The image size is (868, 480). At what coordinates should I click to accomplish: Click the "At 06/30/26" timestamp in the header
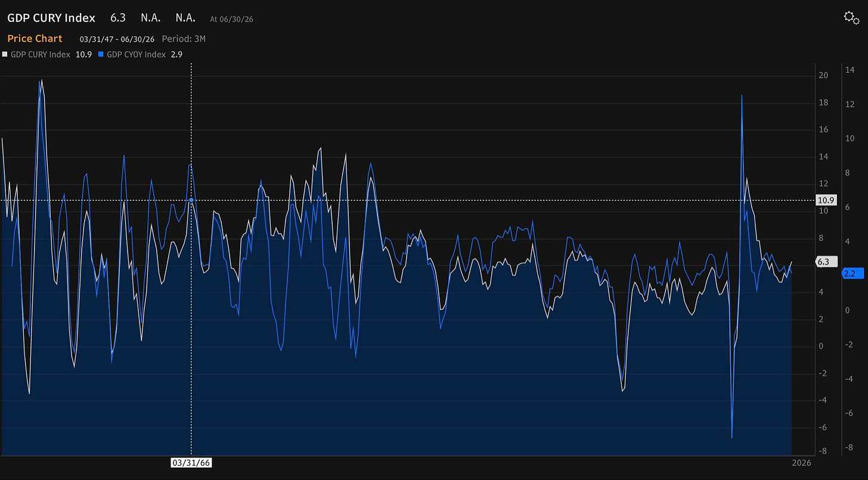(x=231, y=19)
